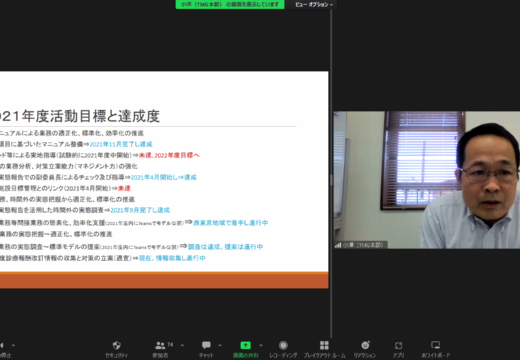Open the View Options (ビューオプション) menu
Viewport: 520px width, 360px height.
[x=314, y=4]
